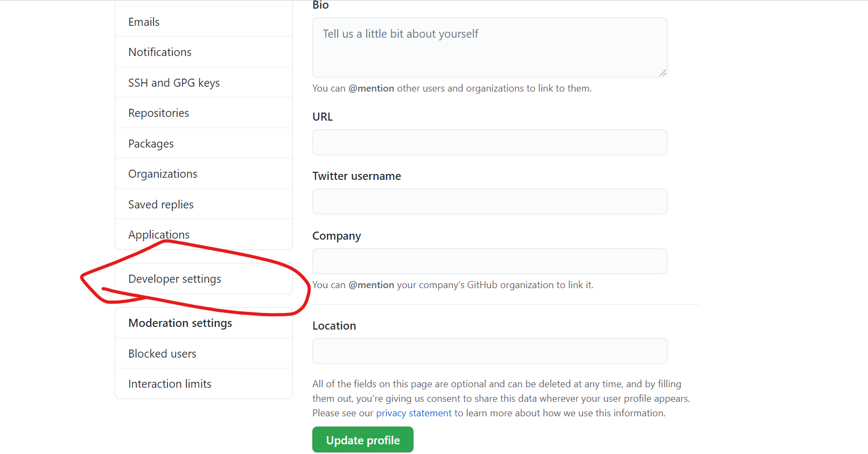Open the Packages menu item
Image resolution: width=868 pixels, height=454 pixels.
click(204, 143)
